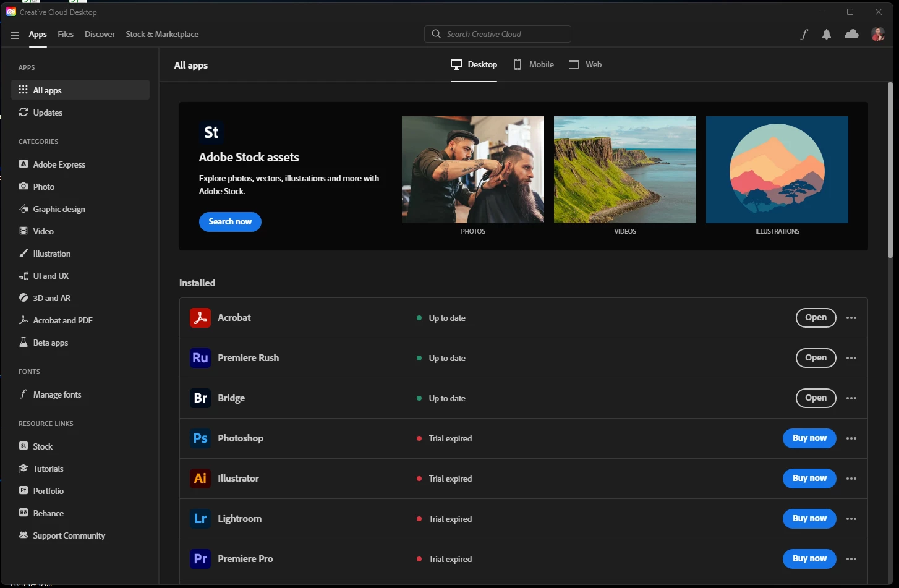Click the Adobe Stock St logo
This screenshot has width=899, height=588.
pyautogui.click(x=211, y=132)
